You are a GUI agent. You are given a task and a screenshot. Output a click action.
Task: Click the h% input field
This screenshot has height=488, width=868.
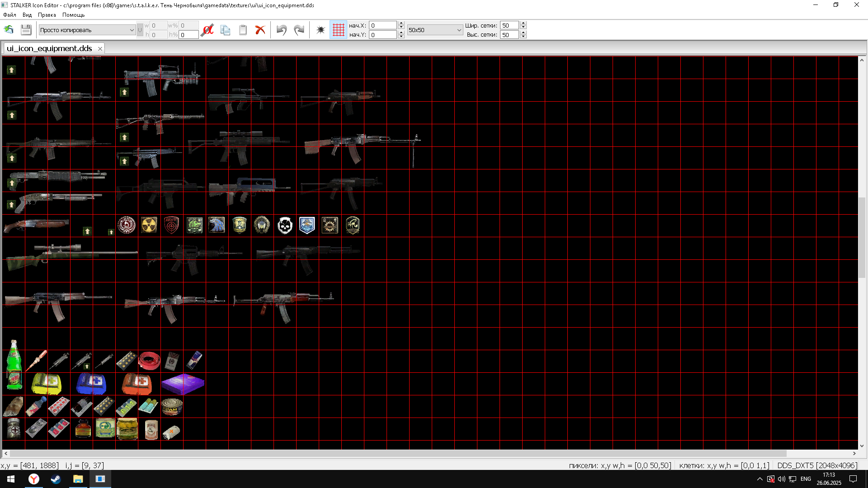(x=189, y=35)
